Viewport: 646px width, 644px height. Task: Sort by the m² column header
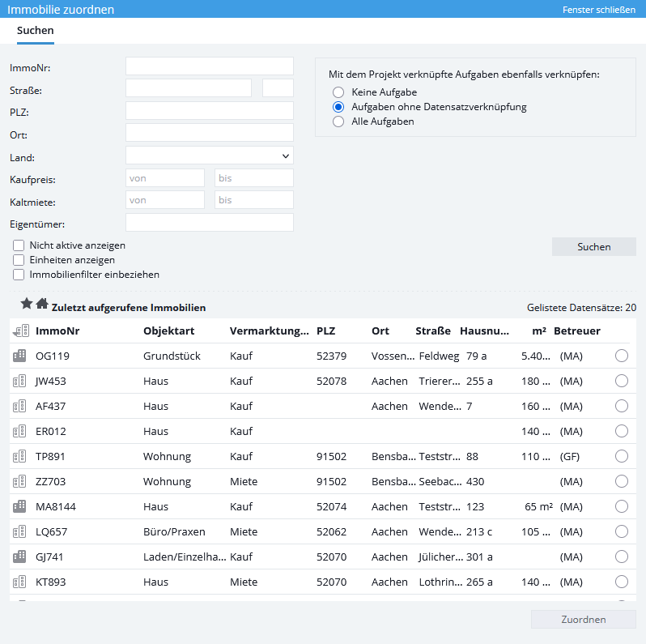point(539,331)
